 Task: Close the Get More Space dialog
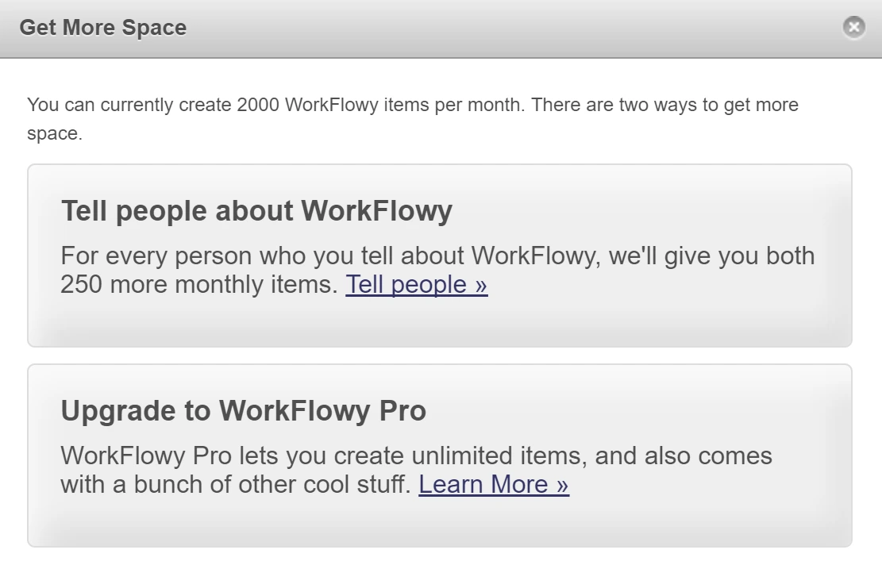[x=853, y=27]
